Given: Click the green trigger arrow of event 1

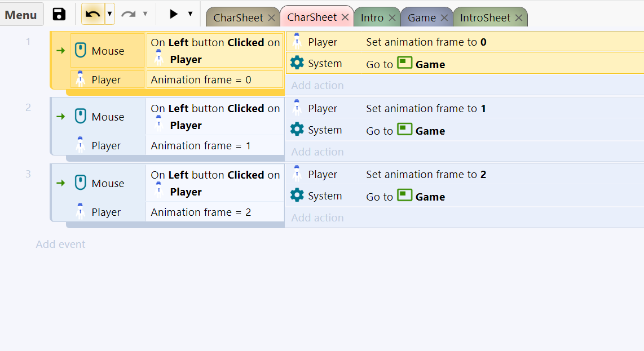Looking at the screenshot, I should (x=61, y=51).
